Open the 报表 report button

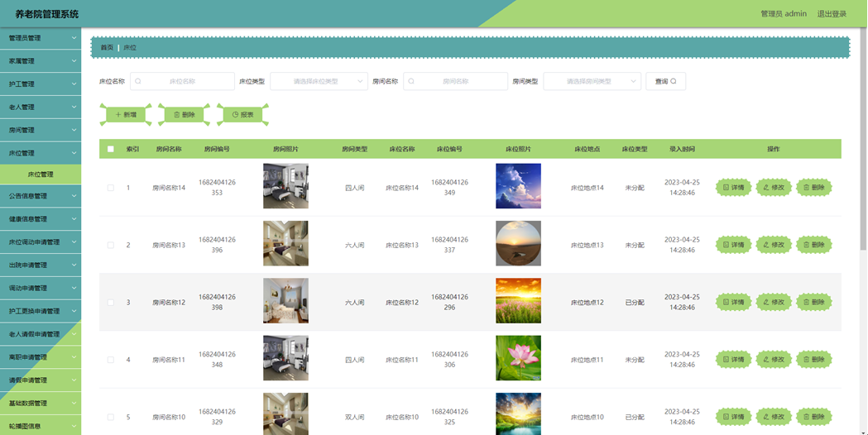[x=242, y=115]
